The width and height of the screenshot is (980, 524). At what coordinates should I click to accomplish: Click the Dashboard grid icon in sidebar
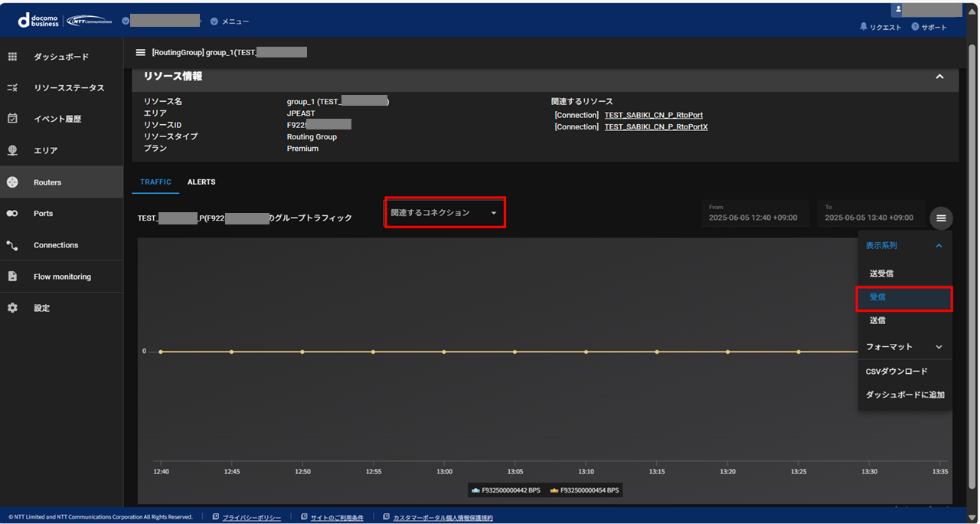(x=12, y=57)
